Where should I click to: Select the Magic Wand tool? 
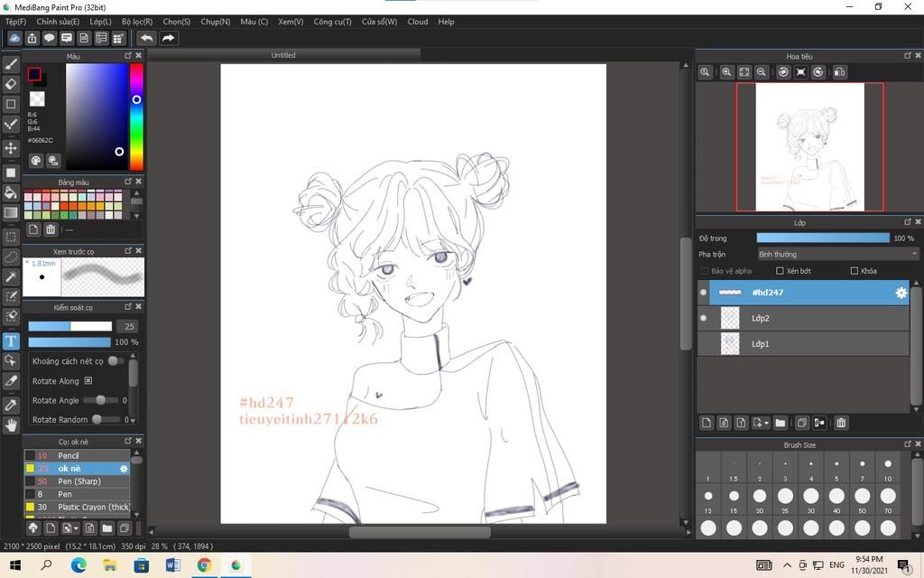tap(11, 276)
